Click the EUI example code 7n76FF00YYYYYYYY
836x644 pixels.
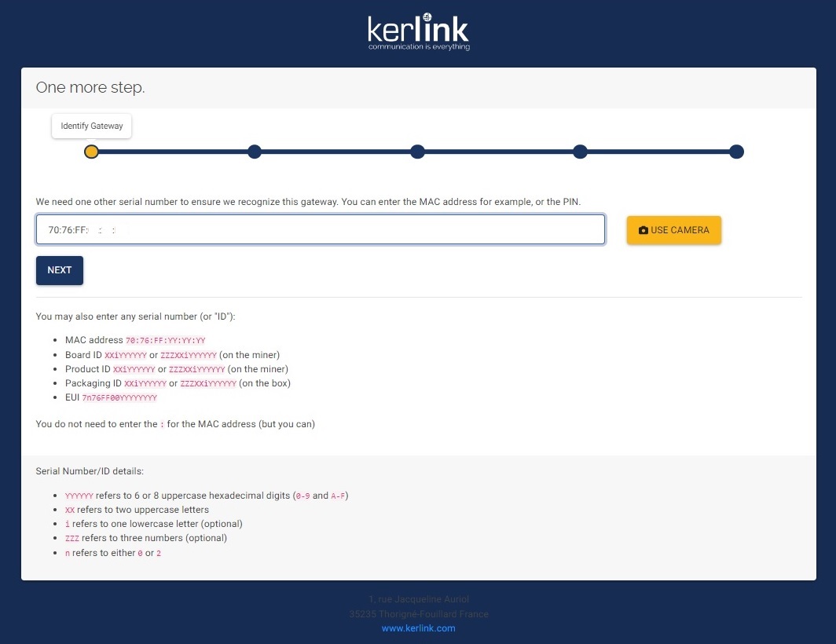[x=119, y=398]
